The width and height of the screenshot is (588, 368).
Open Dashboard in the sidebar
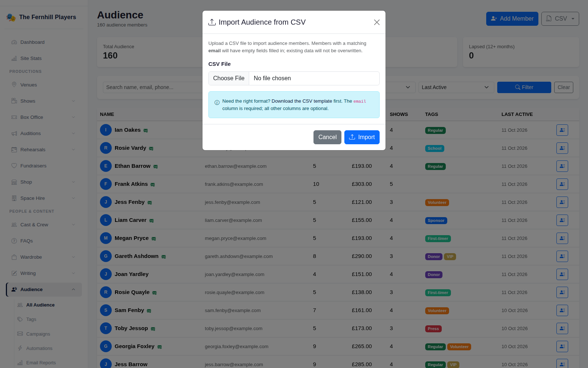coord(44,42)
